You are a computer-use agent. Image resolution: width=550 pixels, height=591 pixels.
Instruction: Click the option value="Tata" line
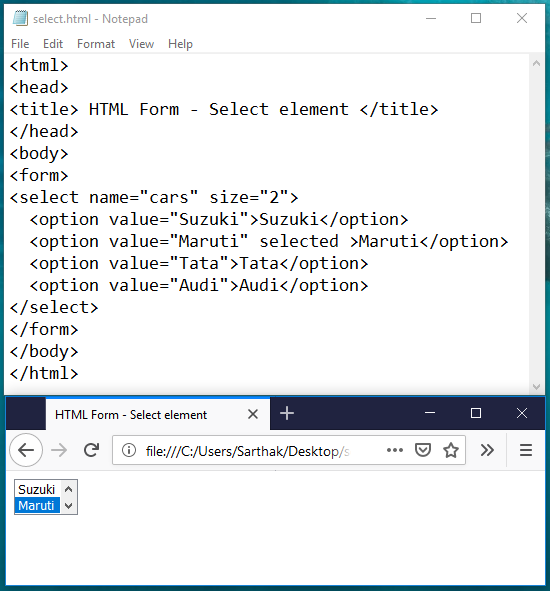tap(199, 263)
